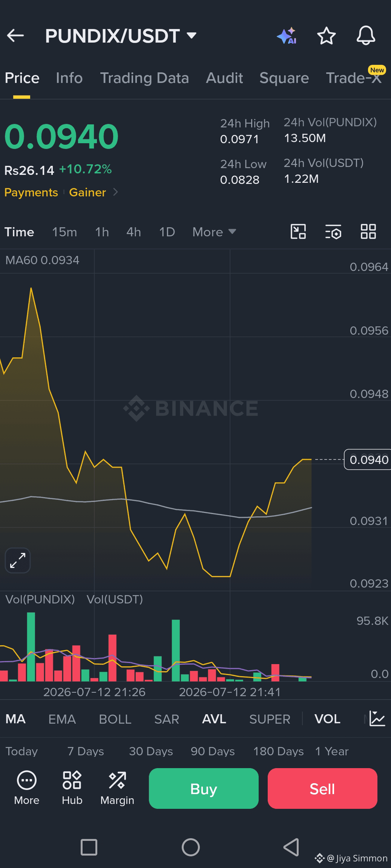Image resolution: width=391 pixels, height=868 pixels.
Task: Select the 30 Days range
Action: point(151,751)
